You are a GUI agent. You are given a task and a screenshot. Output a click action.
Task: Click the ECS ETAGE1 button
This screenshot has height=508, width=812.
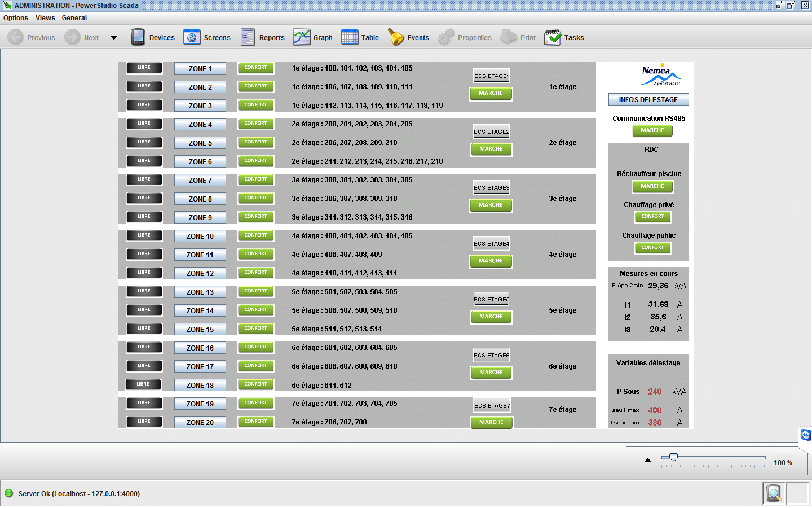[491, 76]
